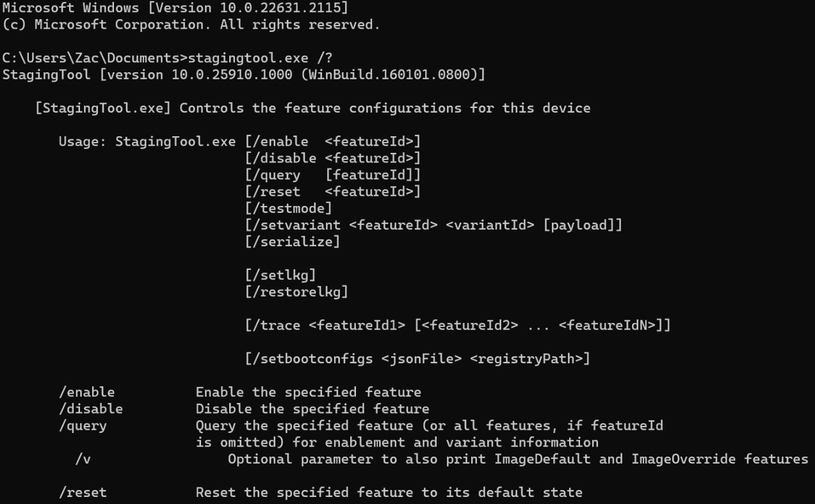
Task: Click the /reset <featureId> usage entry
Action: pyautogui.click(x=333, y=191)
